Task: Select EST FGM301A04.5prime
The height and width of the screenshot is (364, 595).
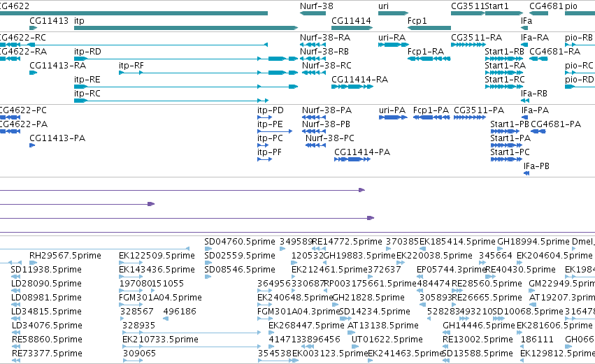Action: click(160, 298)
